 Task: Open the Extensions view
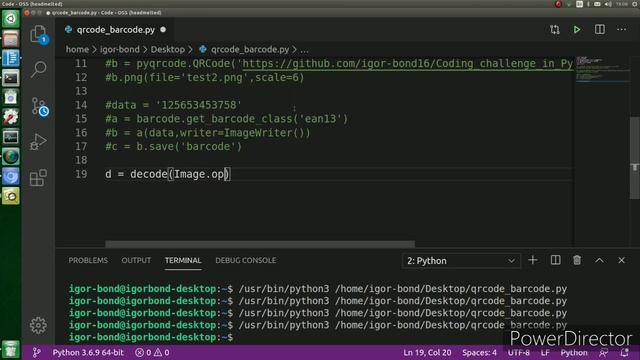click(x=38, y=178)
